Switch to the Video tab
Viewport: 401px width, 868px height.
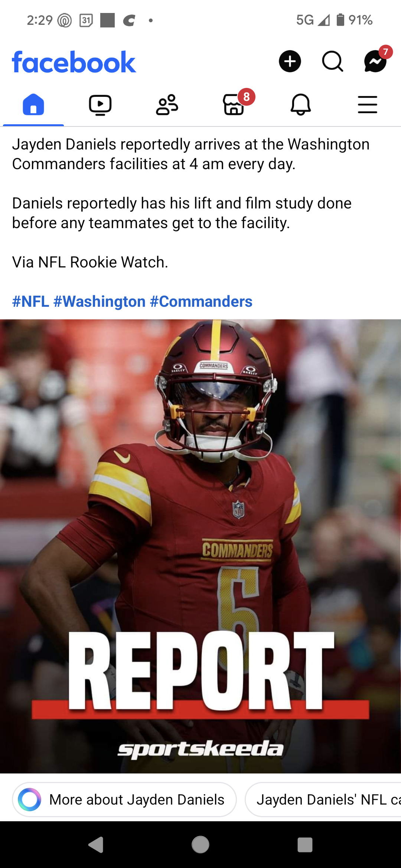pyautogui.click(x=100, y=105)
